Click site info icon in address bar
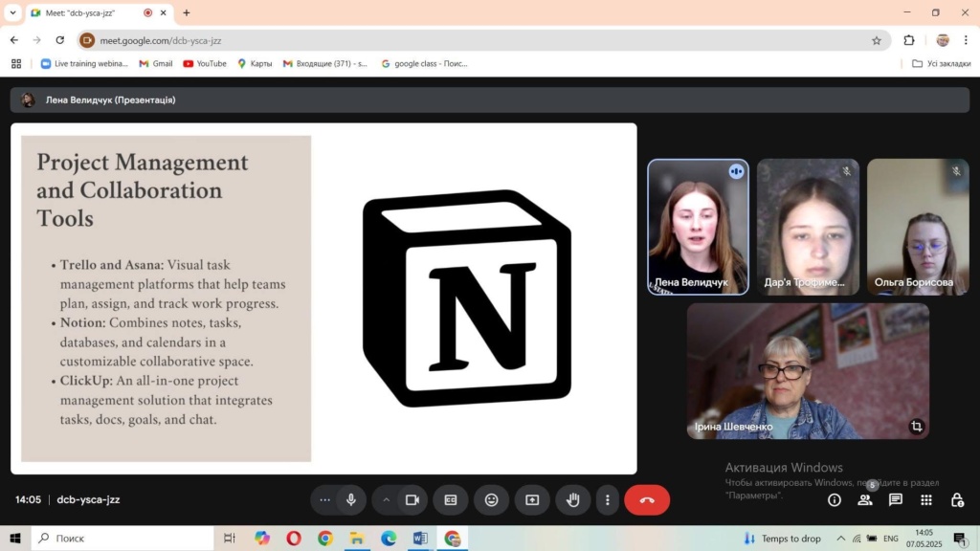980x551 pixels. click(87, 40)
